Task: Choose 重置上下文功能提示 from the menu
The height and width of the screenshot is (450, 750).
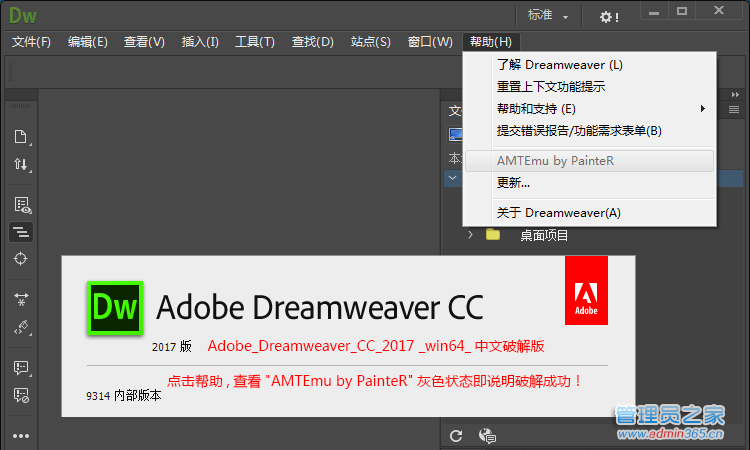Action: point(589,87)
